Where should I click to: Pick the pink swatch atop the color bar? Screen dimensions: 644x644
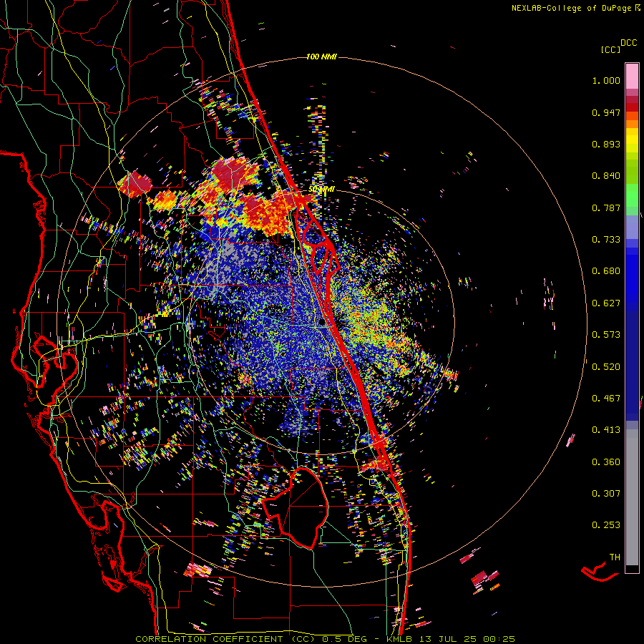(x=632, y=76)
